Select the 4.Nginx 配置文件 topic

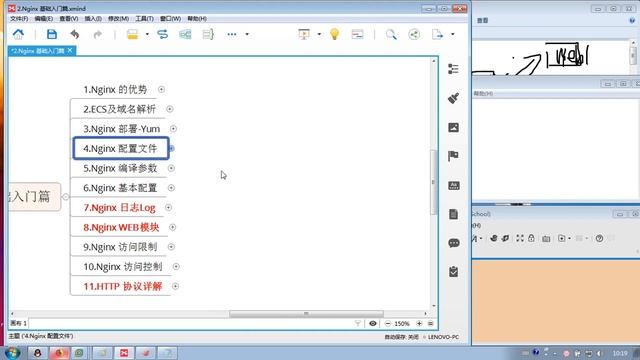121,148
